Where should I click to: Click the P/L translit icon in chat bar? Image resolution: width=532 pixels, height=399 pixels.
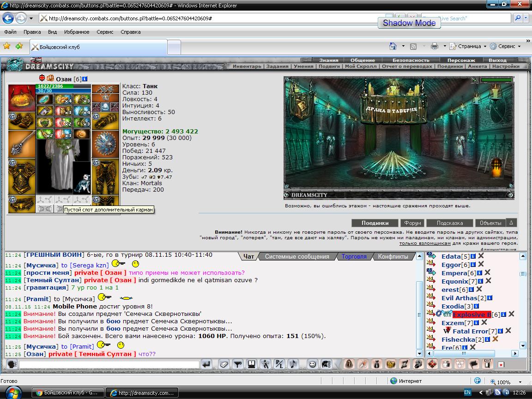click(x=279, y=364)
